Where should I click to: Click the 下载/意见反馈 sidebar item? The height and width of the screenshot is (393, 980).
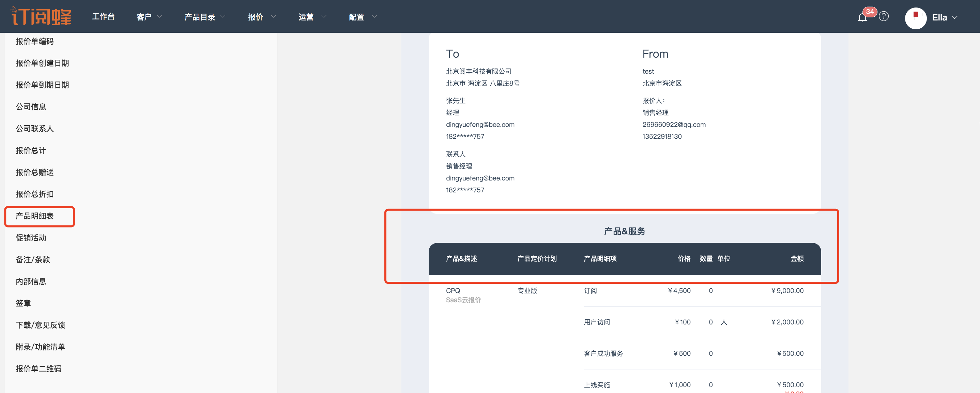[x=40, y=325]
